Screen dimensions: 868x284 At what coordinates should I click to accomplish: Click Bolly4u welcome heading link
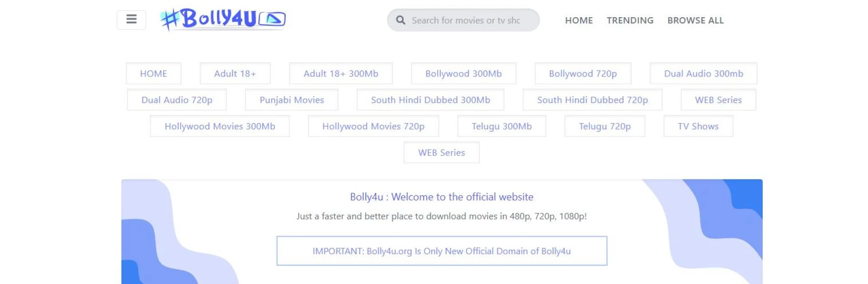(x=442, y=197)
